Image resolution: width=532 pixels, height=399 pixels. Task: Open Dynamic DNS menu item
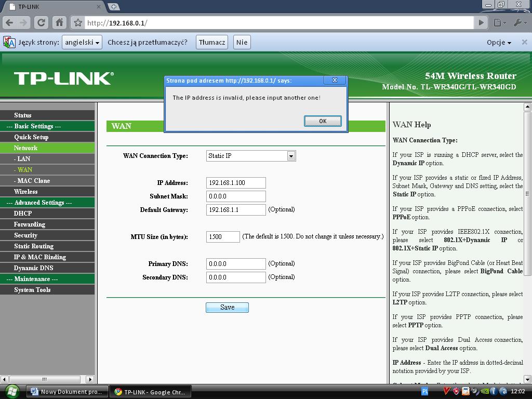[47, 268]
